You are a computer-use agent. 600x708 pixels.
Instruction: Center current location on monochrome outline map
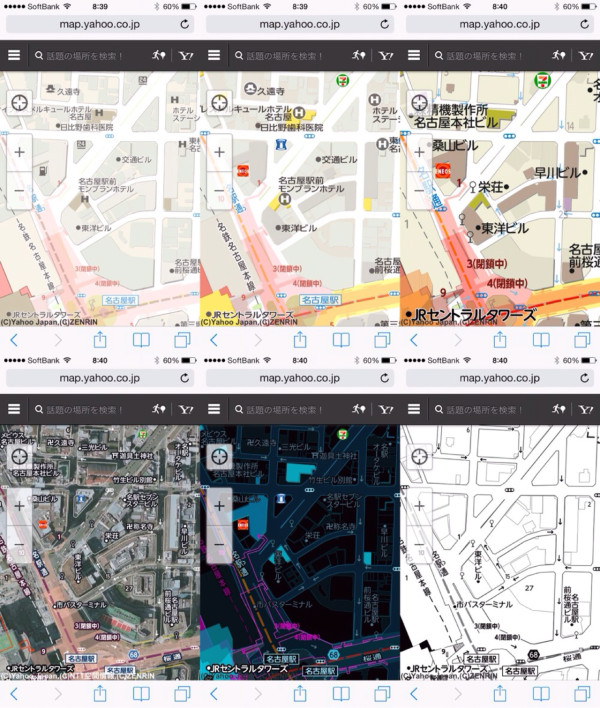(x=419, y=456)
